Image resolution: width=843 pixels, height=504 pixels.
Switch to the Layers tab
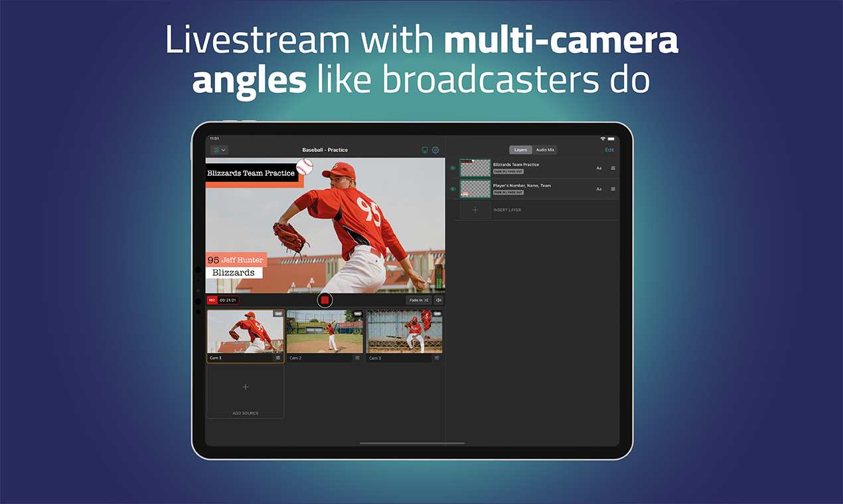520,150
